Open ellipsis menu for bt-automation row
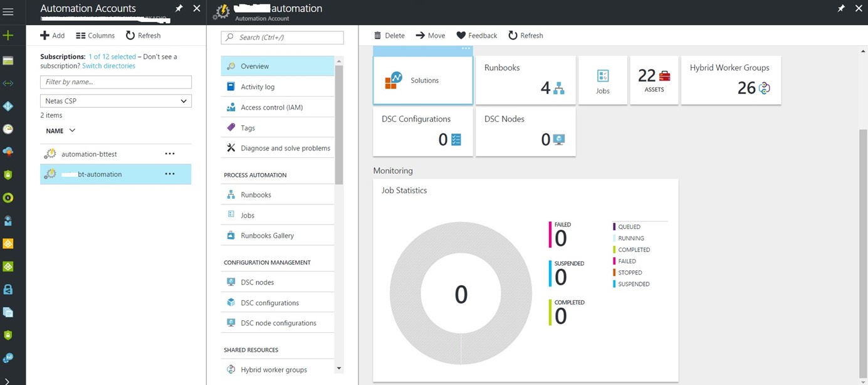The height and width of the screenshot is (385, 868). pos(170,174)
